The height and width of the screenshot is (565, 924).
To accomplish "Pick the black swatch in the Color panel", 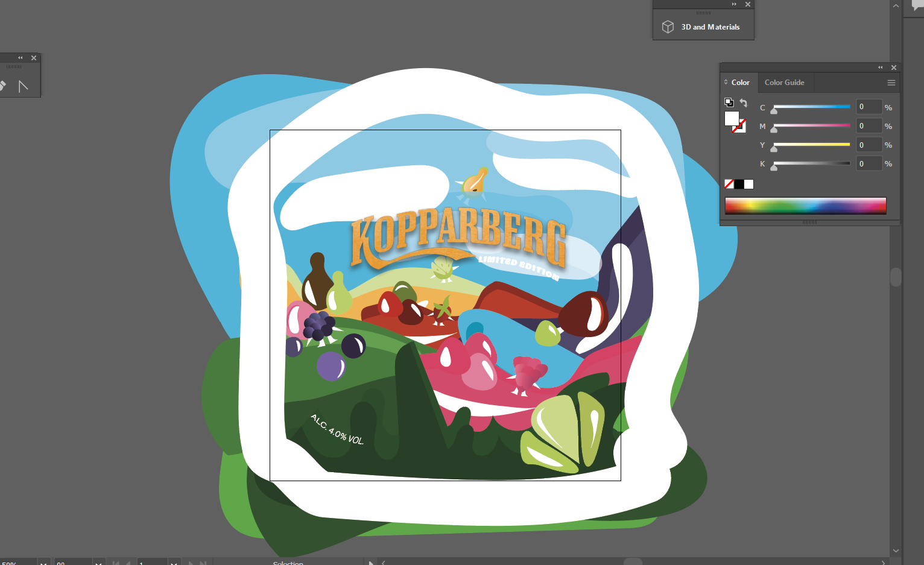I will point(739,184).
